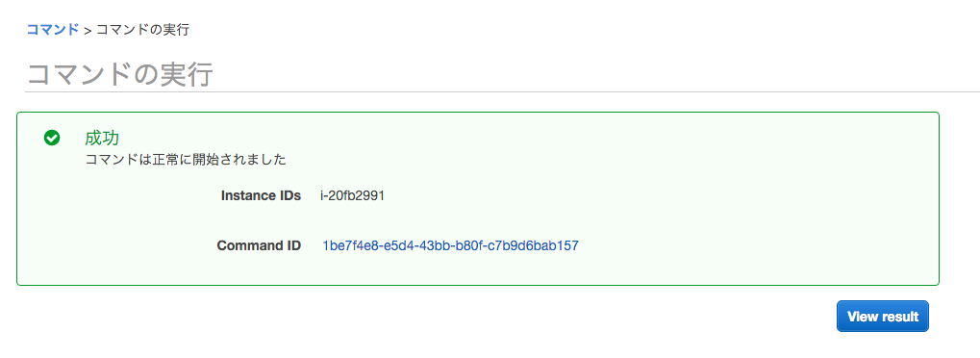The image size is (980, 358).
Task: Click the green success checkmark icon
Action: point(52,138)
